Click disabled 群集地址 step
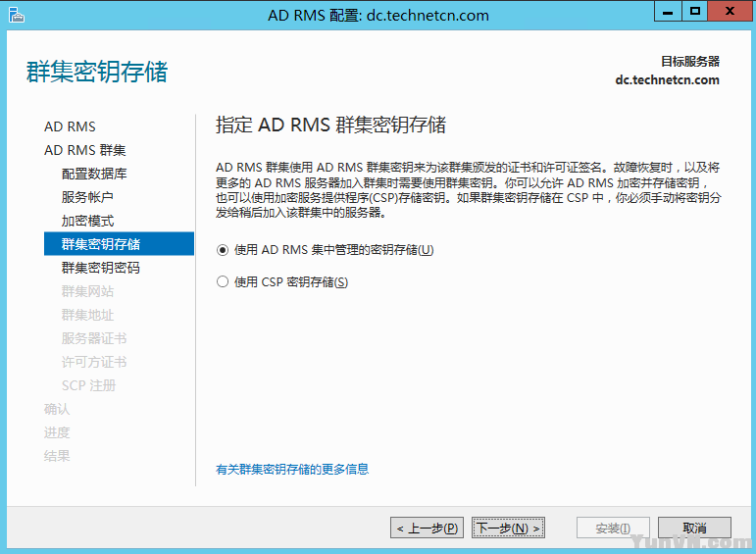The width and height of the screenshot is (756, 554). pyautogui.click(x=87, y=315)
